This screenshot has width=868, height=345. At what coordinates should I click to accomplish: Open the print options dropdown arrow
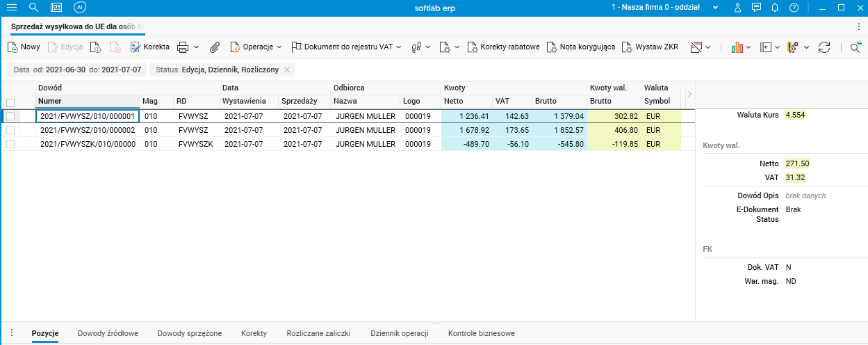[x=197, y=47]
